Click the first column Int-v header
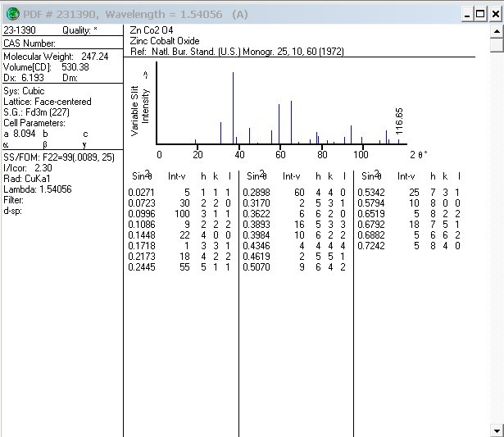Viewport: 504px width, 437px height. pos(177,176)
